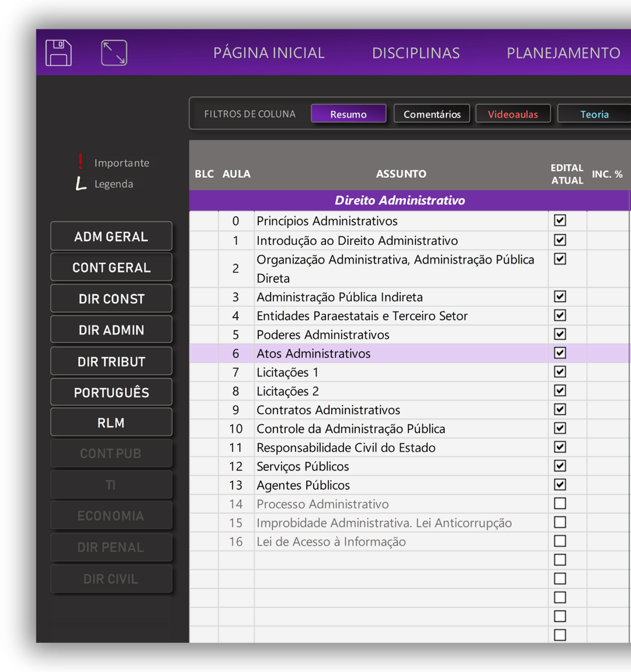
Task: Open the PÁGINA INICIAL menu
Action: click(x=269, y=53)
